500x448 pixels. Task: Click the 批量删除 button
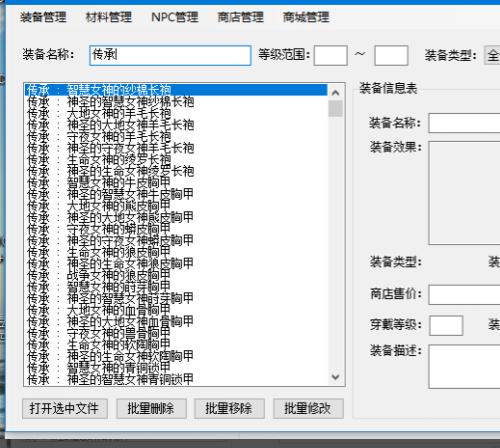pyautogui.click(x=151, y=408)
